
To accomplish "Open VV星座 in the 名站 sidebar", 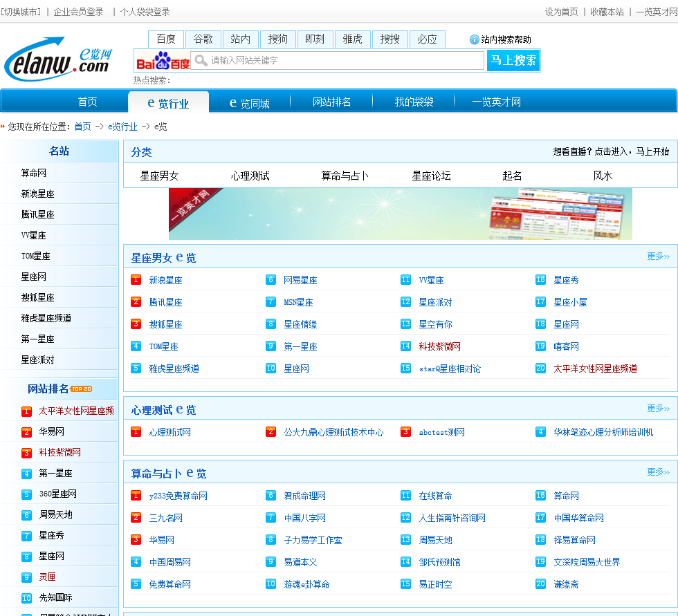I will point(34,236).
